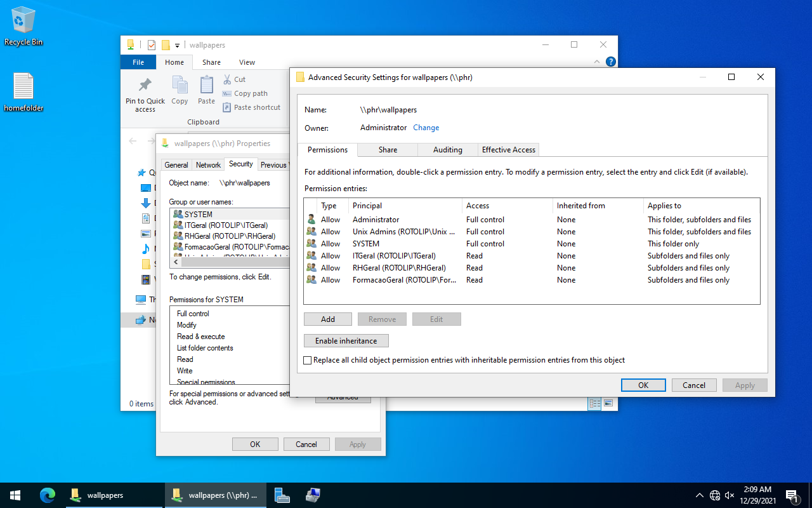Image resolution: width=812 pixels, height=508 pixels.
Task: Select RHGeral in group or user names list
Action: tap(230, 236)
